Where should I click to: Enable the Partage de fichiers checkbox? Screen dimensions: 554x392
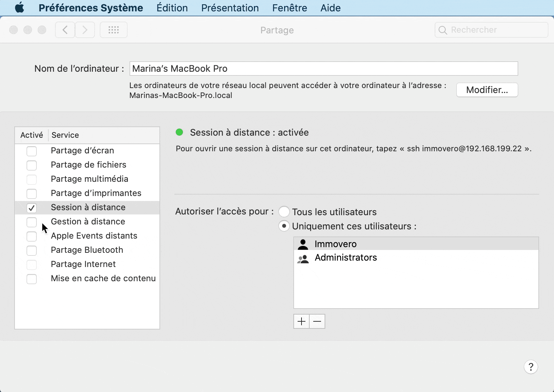32,165
